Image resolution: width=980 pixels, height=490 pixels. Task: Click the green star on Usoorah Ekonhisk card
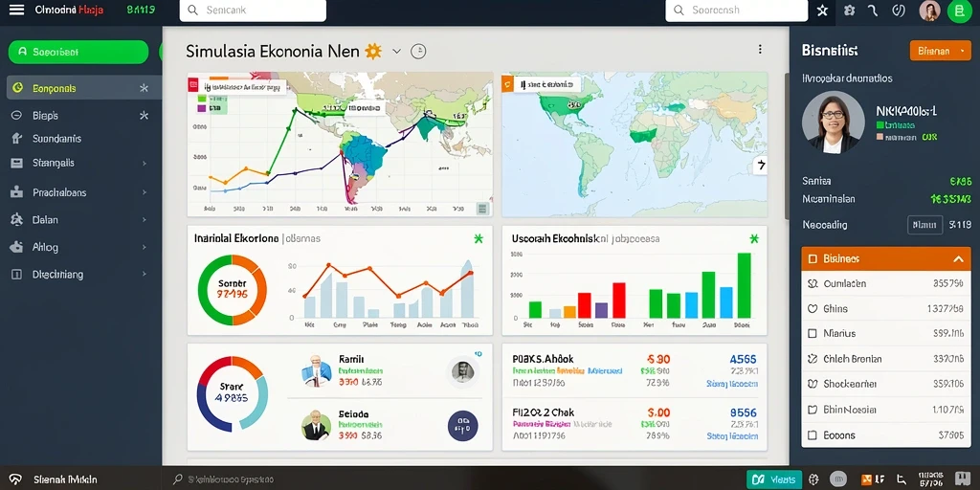point(754,238)
